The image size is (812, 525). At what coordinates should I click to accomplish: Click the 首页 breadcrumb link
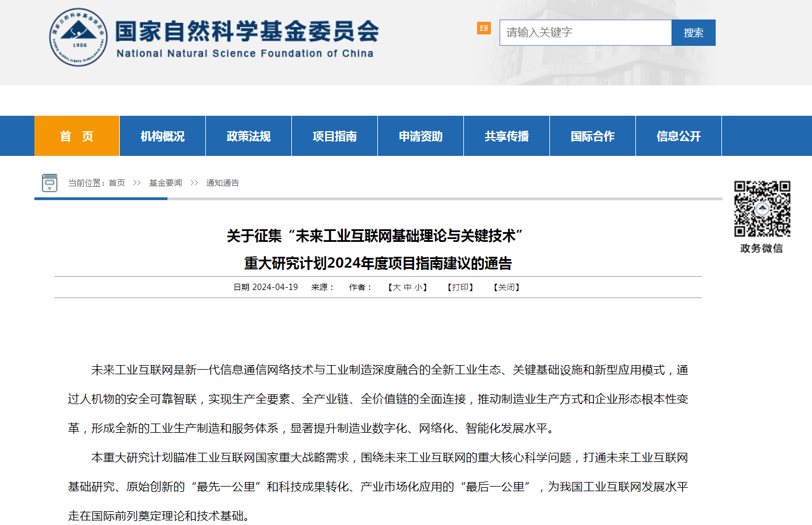point(117,183)
